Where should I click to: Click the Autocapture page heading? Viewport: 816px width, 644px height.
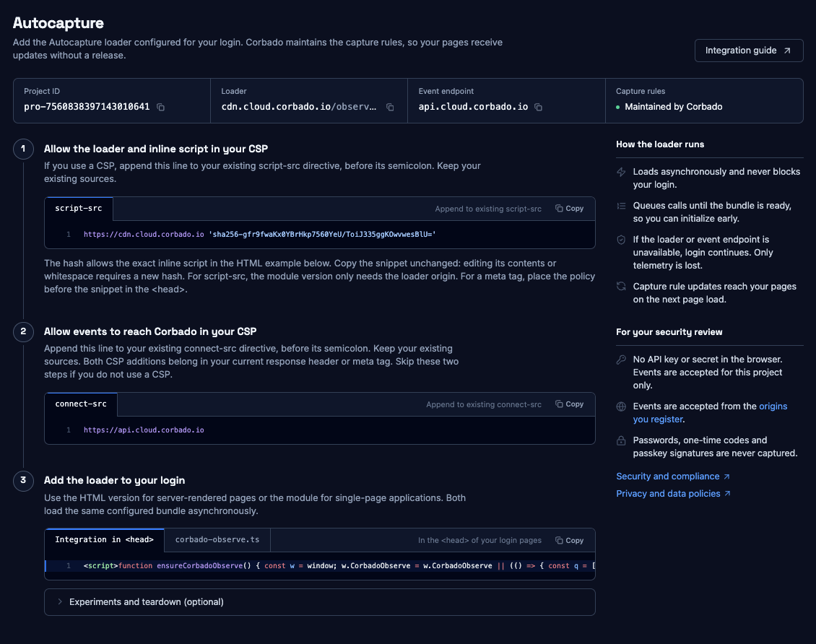[58, 23]
